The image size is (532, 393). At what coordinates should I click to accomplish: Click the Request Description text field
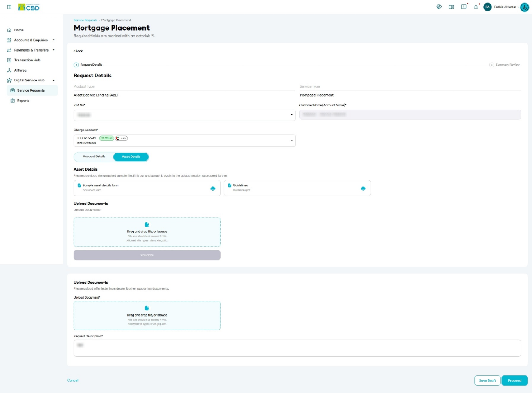pos(297,348)
